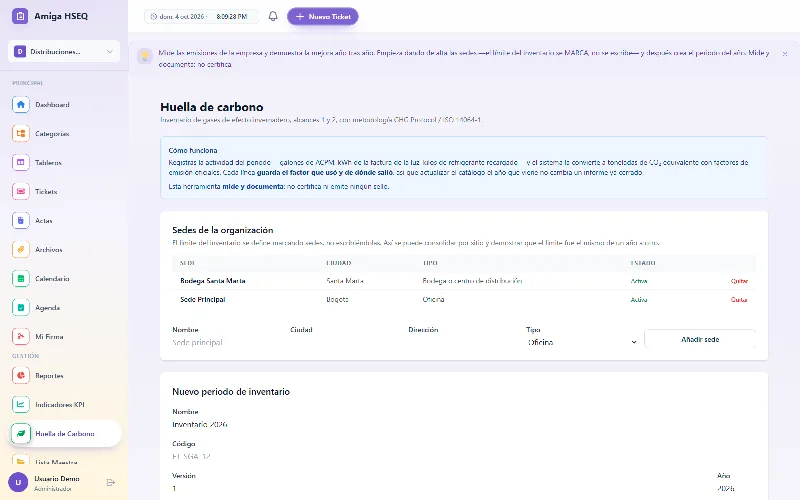Expand the Distribuciones organization selector
This screenshot has height=500, width=800.
[64, 52]
